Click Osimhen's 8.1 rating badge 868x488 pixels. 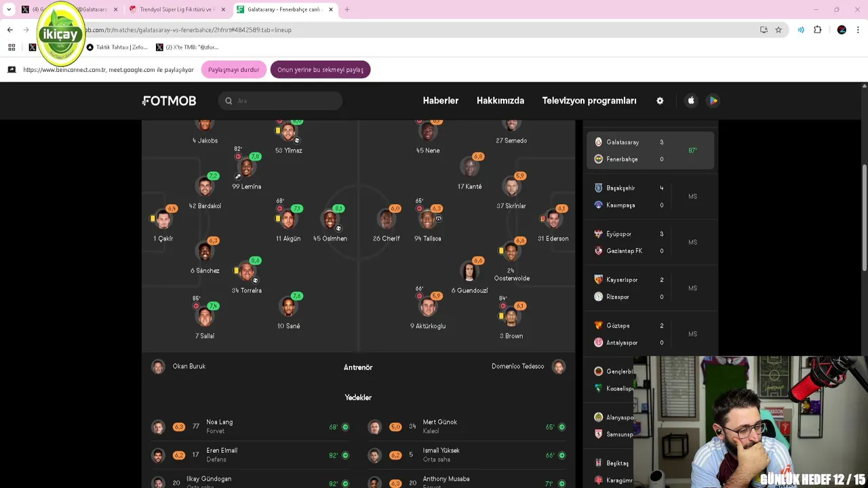pyautogui.click(x=338, y=208)
